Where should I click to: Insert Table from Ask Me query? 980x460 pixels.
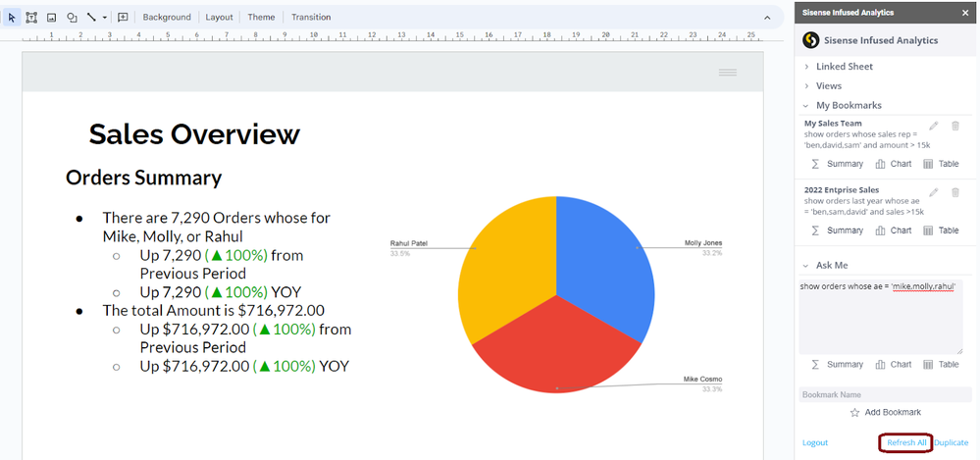click(x=941, y=365)
